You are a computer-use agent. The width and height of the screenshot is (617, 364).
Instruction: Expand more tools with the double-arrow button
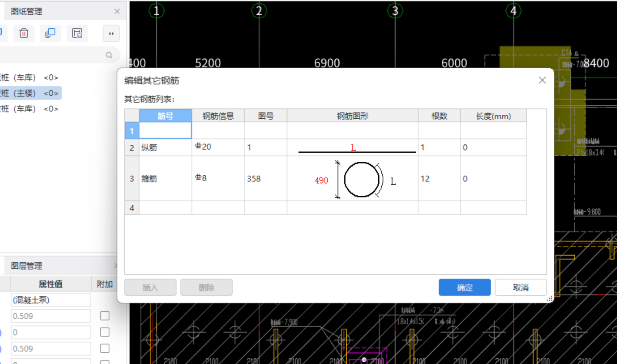click(111, 33)
